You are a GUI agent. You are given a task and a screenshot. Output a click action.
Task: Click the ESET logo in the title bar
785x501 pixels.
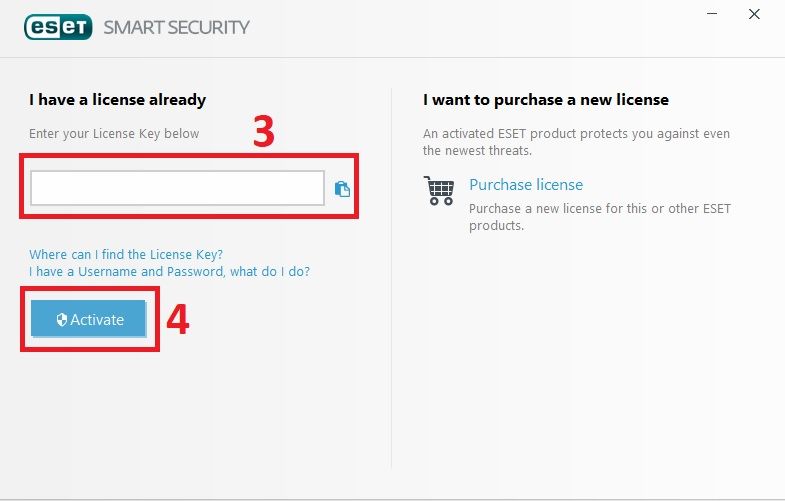pyautogui.click(x=58, y=26)
